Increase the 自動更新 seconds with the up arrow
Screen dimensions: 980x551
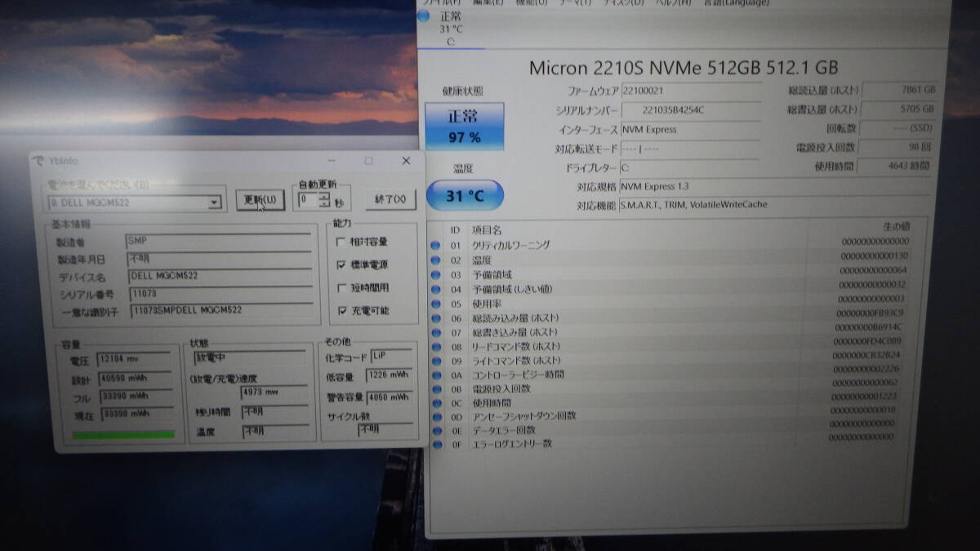pyautogui.click(x=324, y=196)
